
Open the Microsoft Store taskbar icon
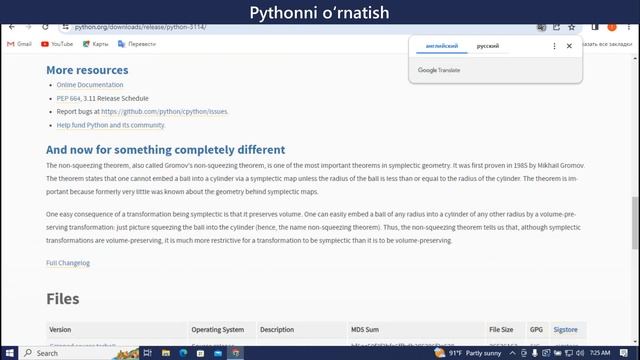click(200, 353)
